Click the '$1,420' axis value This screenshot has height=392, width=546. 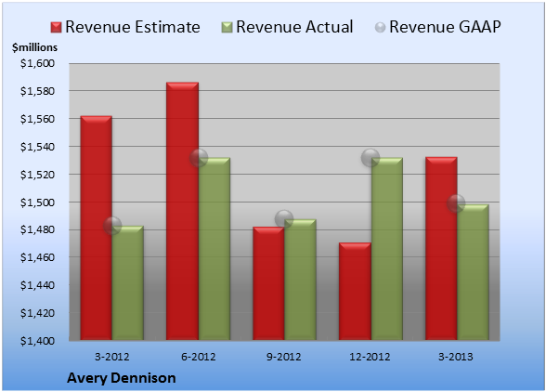pyautogui.click(x=37, y=313)
